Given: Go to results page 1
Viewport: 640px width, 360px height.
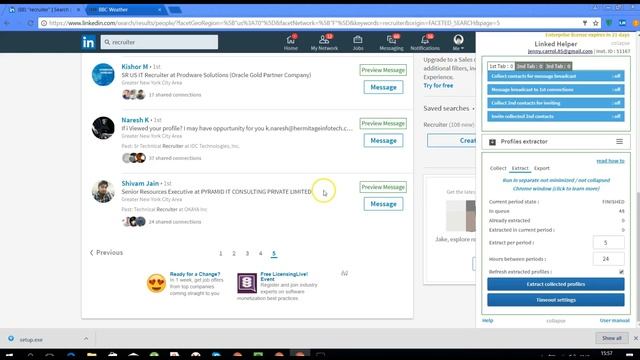Looking at the screenshot, I should coord(221,253).
